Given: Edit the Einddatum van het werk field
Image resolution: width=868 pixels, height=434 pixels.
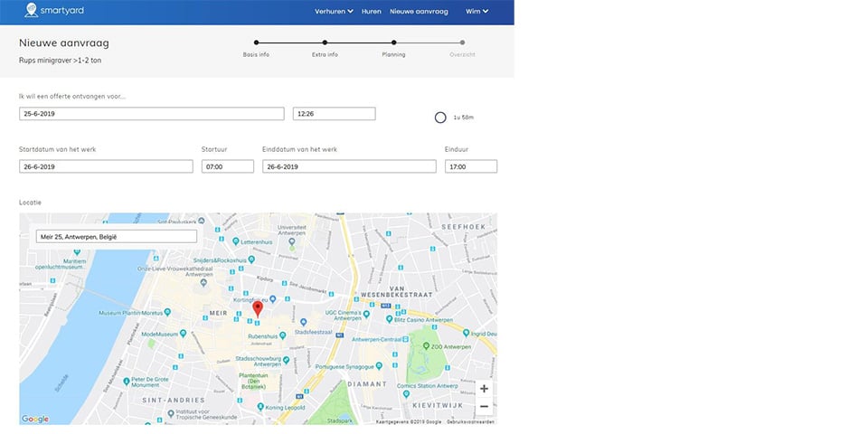Looking at the screenshot, I should (349, 166).
